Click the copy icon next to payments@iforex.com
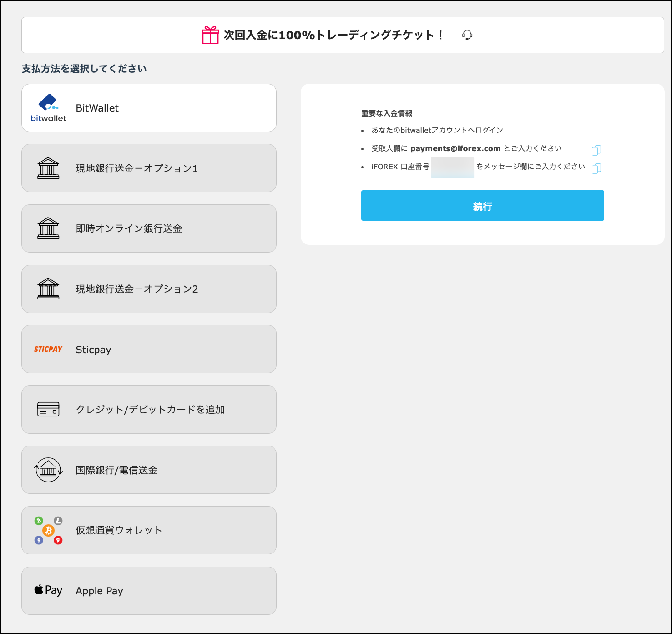This screenshot has width=672, height=634. point(596,150)
